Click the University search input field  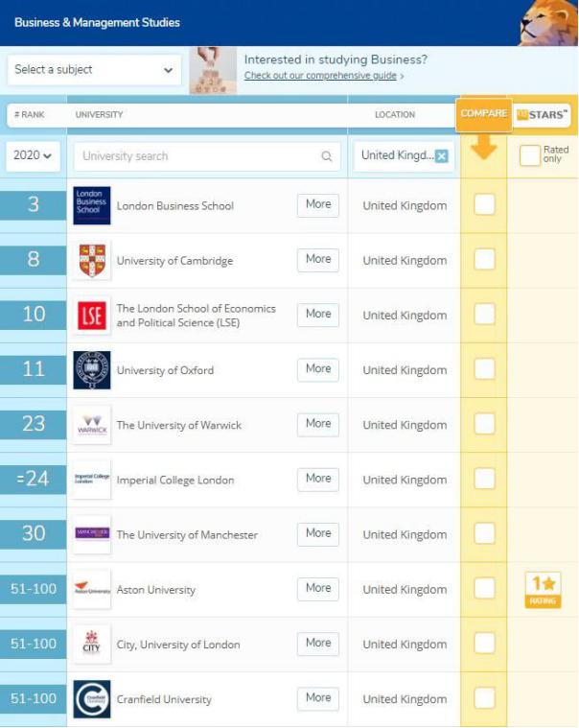click(197, 156)
